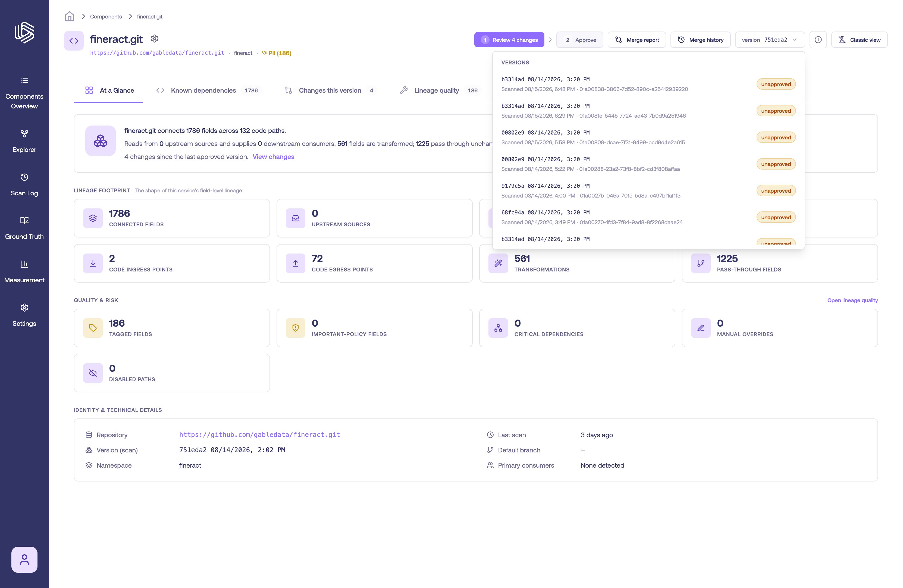The width and height of the screenshot is (903, 588).
Task: Click the code brackets icon beside title
Action: (x=74, y=40)
